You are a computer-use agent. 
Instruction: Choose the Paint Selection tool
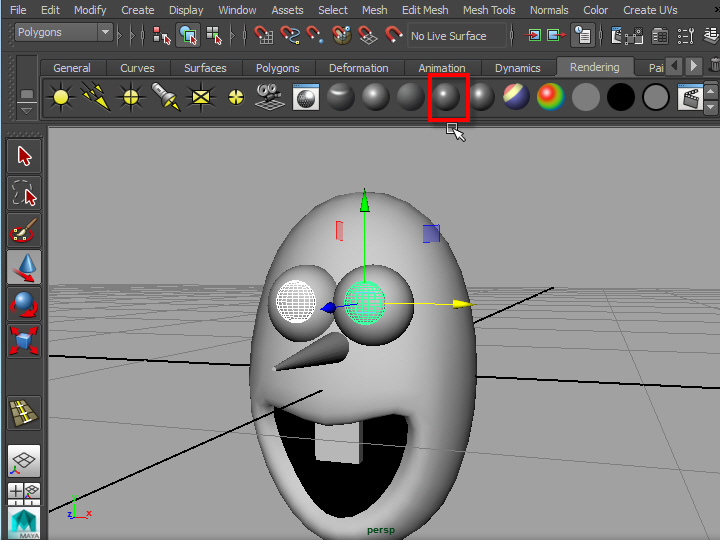tap(24, 231)
